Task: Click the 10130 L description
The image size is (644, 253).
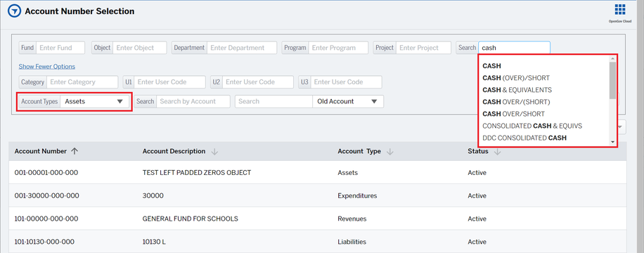Action: click(154, 242)
